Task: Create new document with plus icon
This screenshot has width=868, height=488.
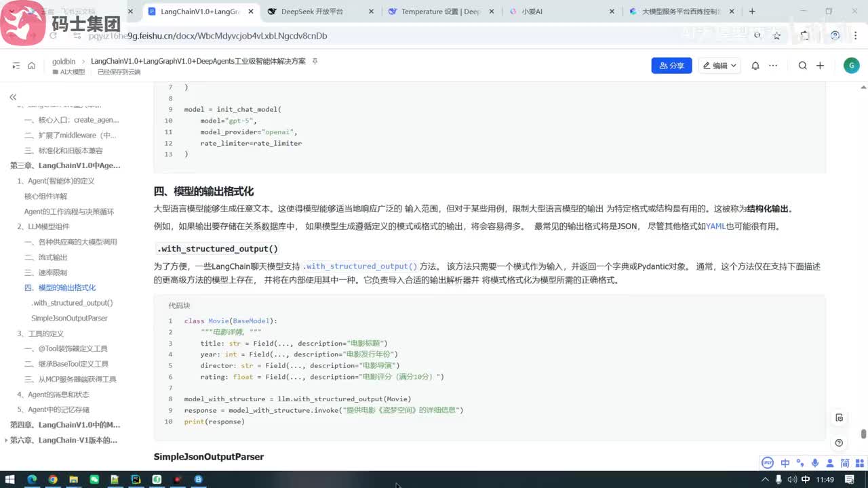Action: (820, 66)
